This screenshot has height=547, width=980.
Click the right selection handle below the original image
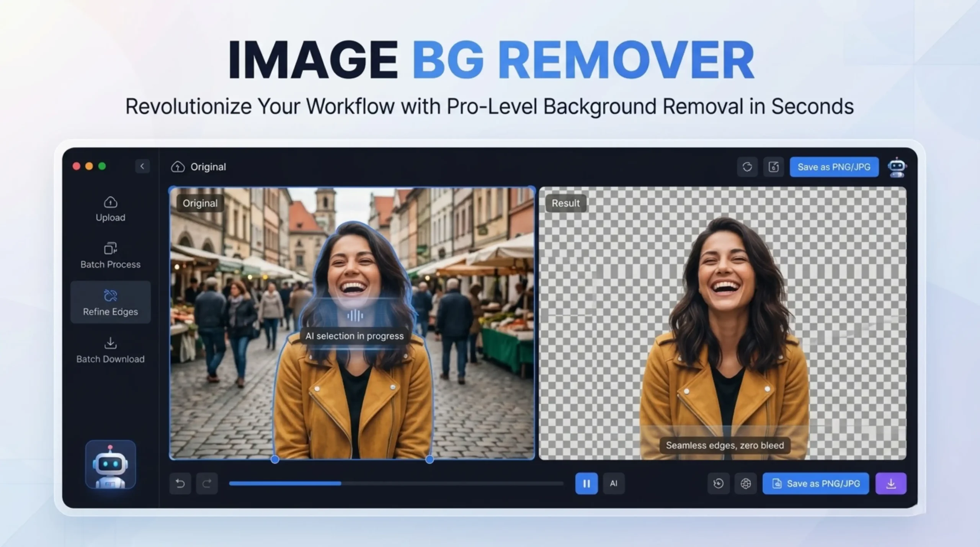pyautogui.click(x=430, y=459)
